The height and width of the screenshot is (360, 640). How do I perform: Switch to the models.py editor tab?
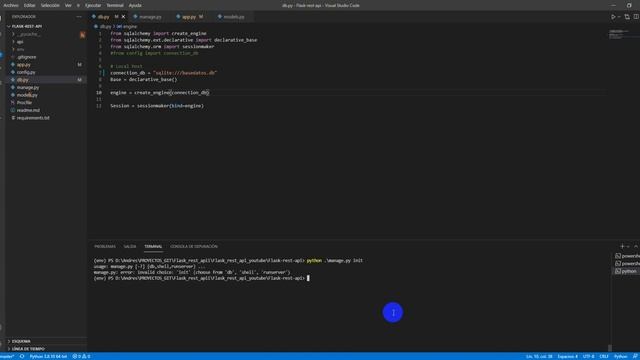(x=233, y=17)
